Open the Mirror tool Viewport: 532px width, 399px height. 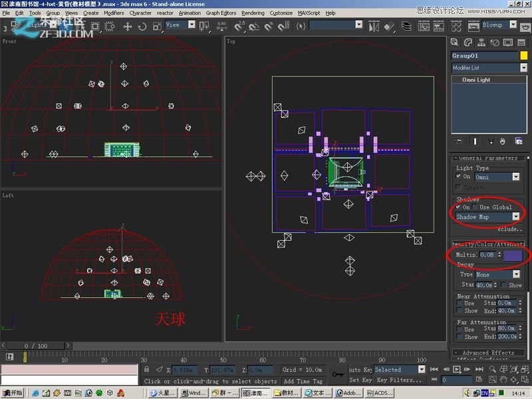(374, 27)
